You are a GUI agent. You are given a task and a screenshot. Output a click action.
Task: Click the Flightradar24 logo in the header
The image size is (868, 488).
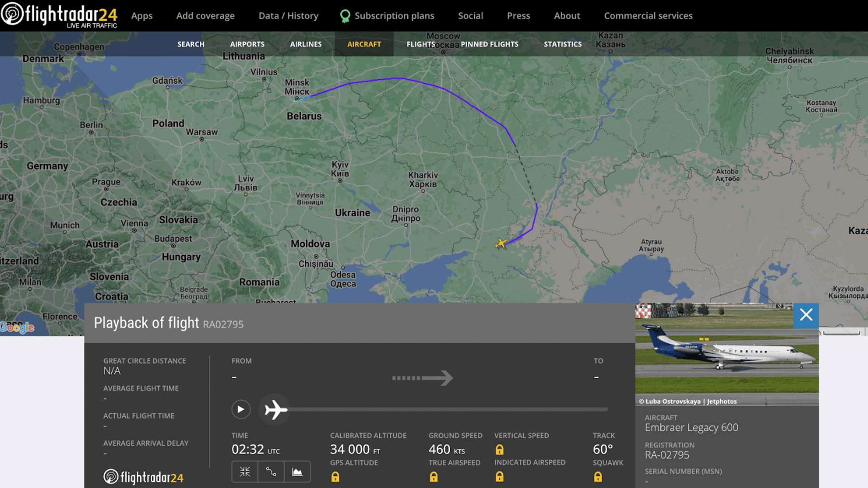60,15
